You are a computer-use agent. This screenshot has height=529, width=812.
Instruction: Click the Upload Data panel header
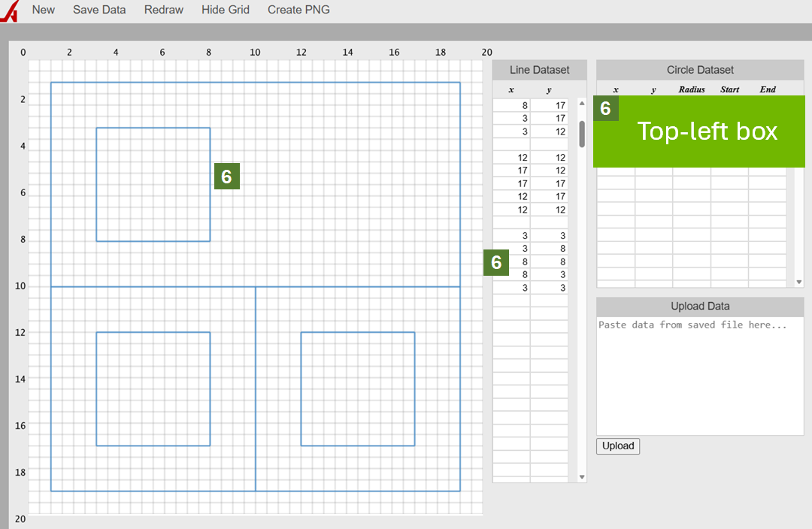(699, 306)
